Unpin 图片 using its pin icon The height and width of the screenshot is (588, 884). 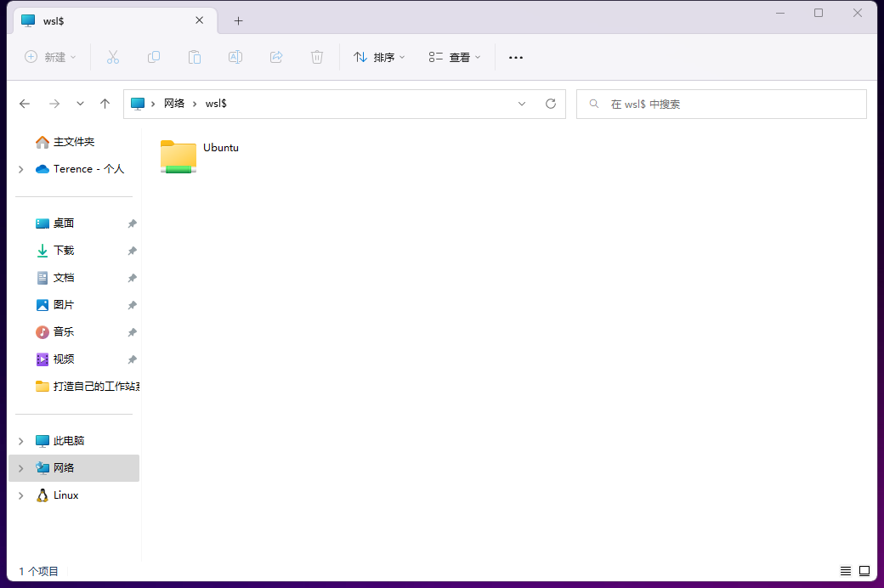132,305
